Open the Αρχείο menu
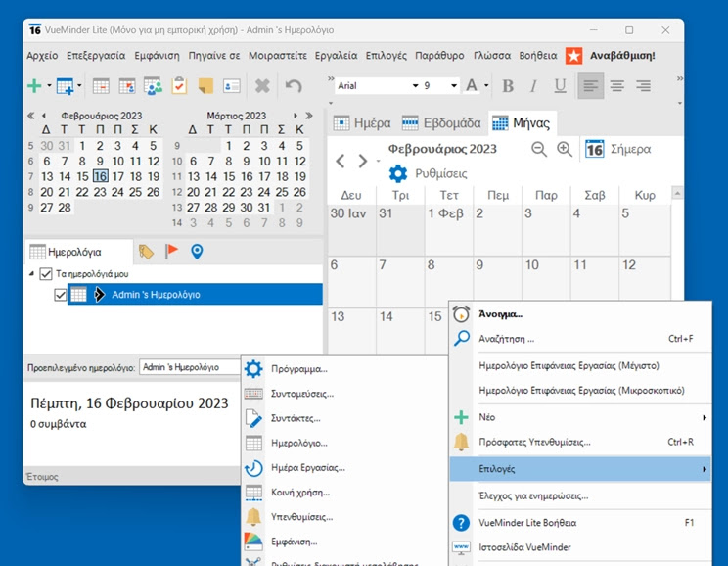Image resolution: width=728 pixels, height=566 pixels. [x=42, y=56]
